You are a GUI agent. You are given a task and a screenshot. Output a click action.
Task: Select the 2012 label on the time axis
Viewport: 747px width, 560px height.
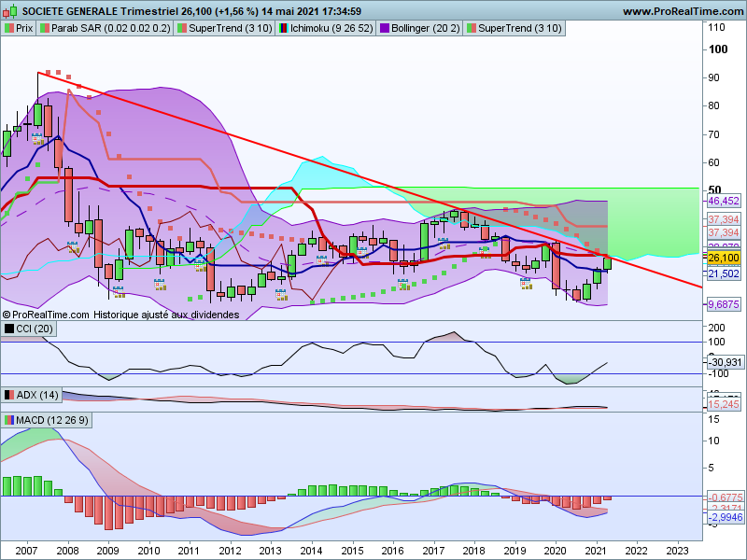pos(230,551)
